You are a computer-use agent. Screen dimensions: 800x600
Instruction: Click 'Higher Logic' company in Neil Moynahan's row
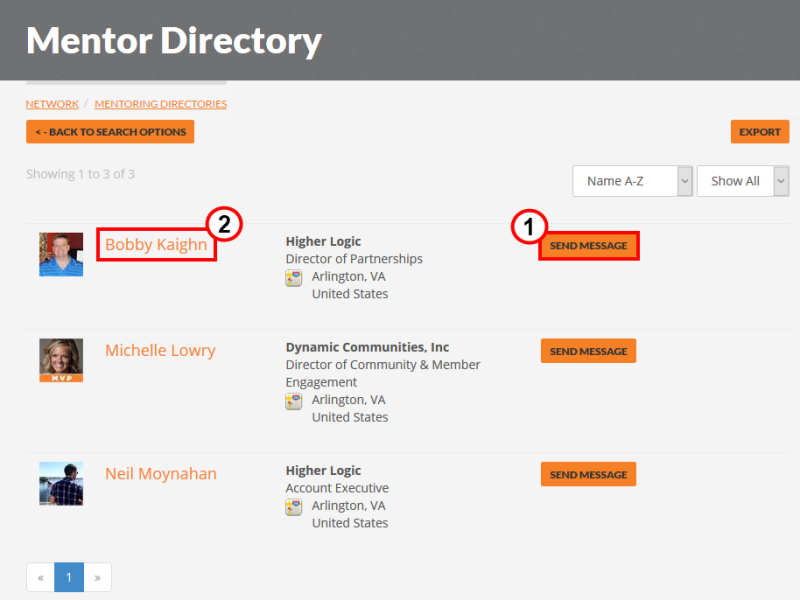323,470
